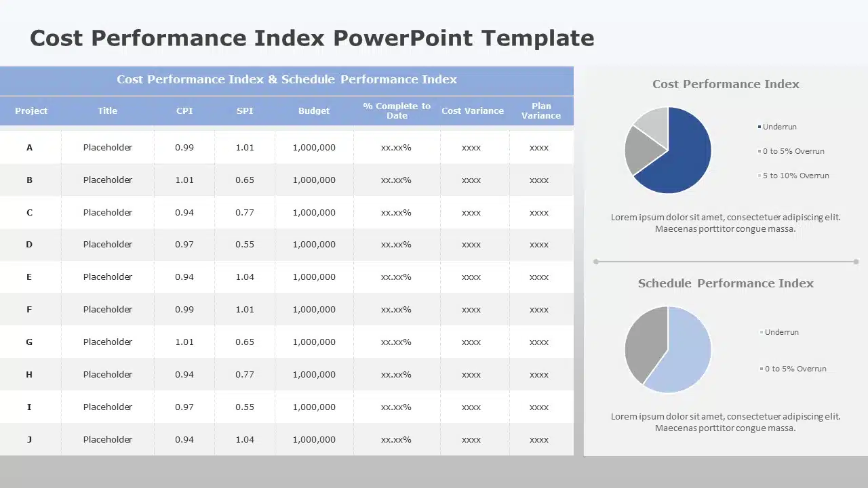Viewport: 868px width, 488px height.
Task: Select the table heading Cost Performance Index & Schedule Performance Index
Action: 287,79
